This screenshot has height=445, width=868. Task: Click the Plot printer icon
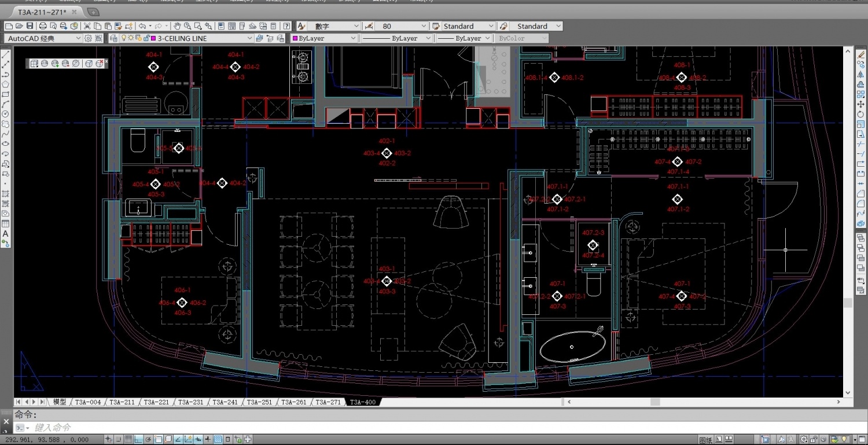43,26
